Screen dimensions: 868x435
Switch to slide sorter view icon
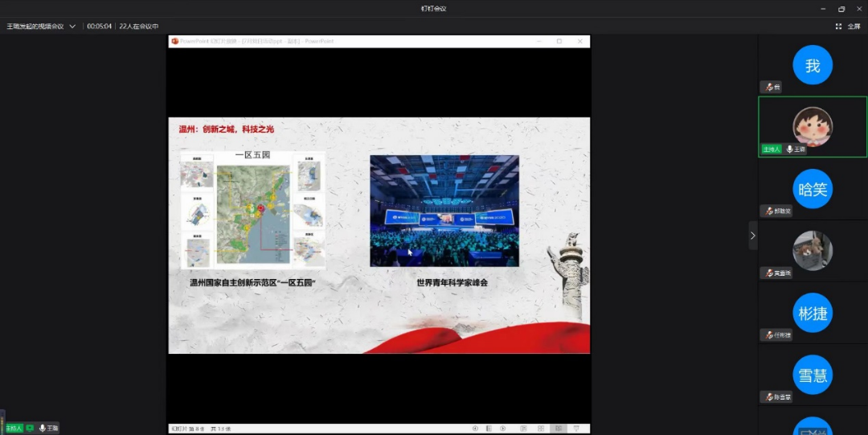pos(541,429)
